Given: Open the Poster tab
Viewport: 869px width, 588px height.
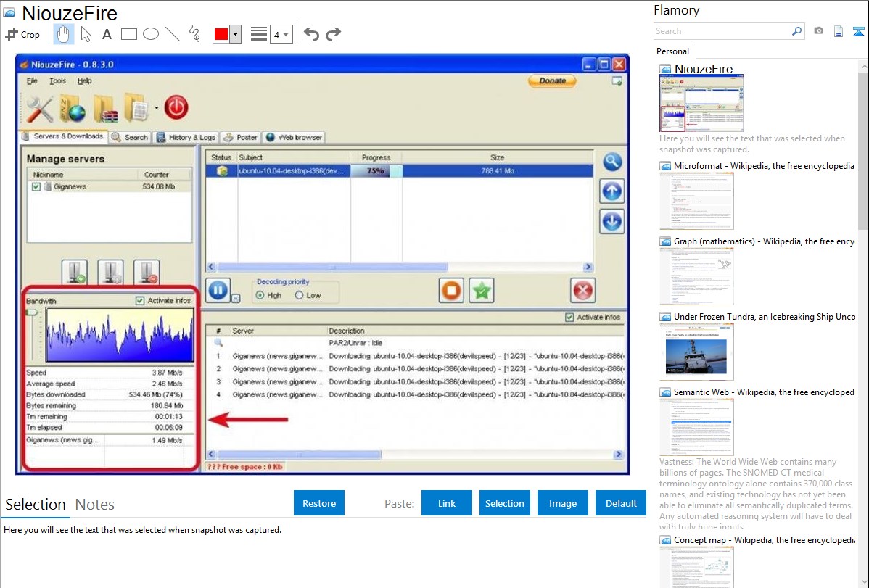Looking at the screenshot, I should click(x=241, y=138).
